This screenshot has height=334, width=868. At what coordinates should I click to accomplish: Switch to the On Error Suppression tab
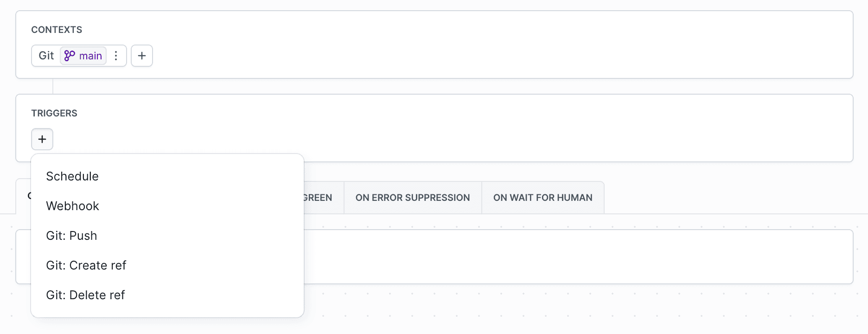coord(412,198)
